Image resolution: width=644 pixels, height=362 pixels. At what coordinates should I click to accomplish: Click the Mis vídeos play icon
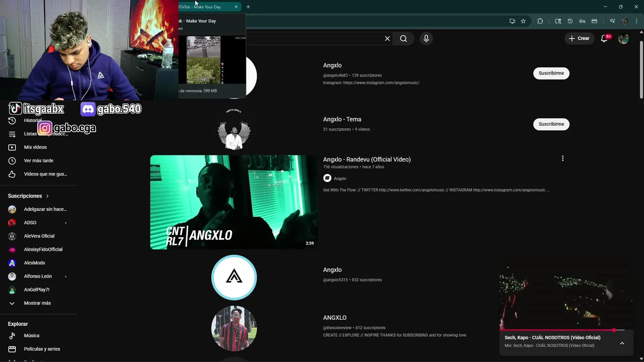12,147
